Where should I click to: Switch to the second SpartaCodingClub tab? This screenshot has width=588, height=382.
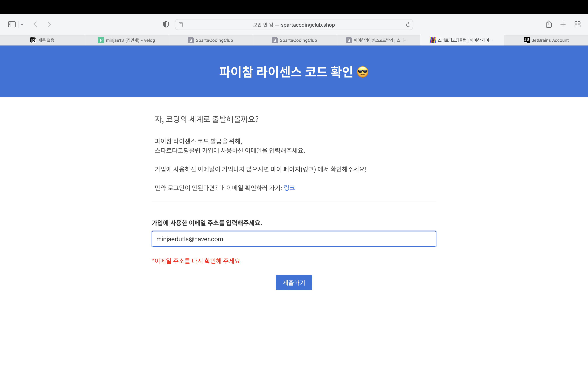(294, 40)
